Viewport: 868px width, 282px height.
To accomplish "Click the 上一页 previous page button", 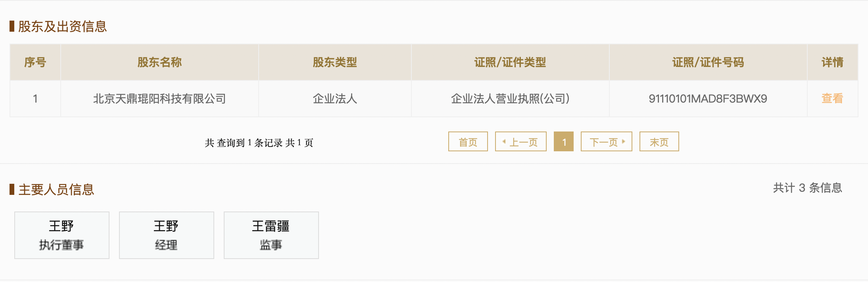I will [521, 141].
